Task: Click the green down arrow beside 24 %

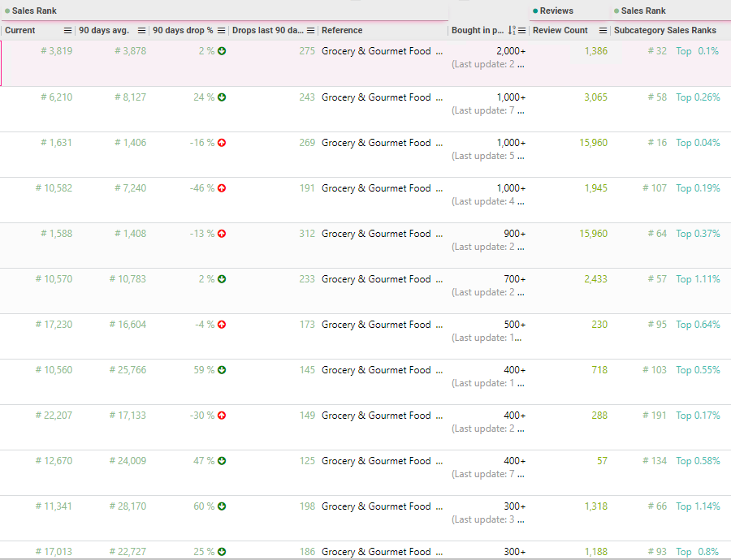Action: [x=222, y=97]
